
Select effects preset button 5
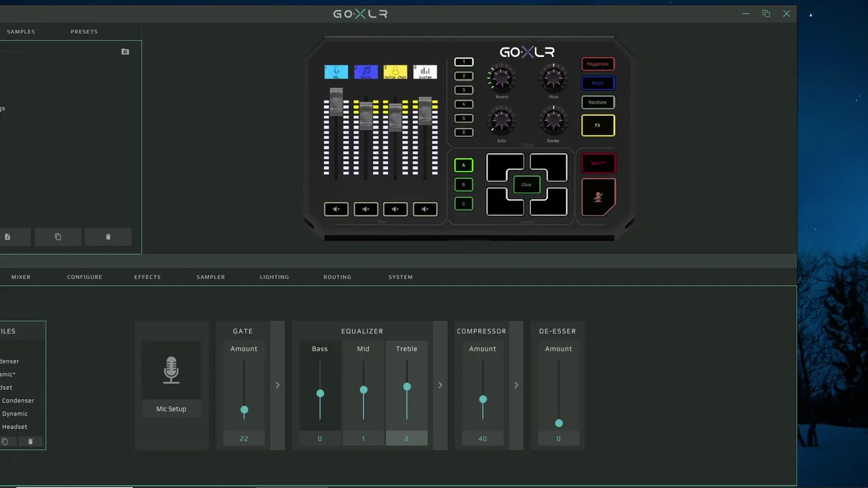tap(464, 119)
